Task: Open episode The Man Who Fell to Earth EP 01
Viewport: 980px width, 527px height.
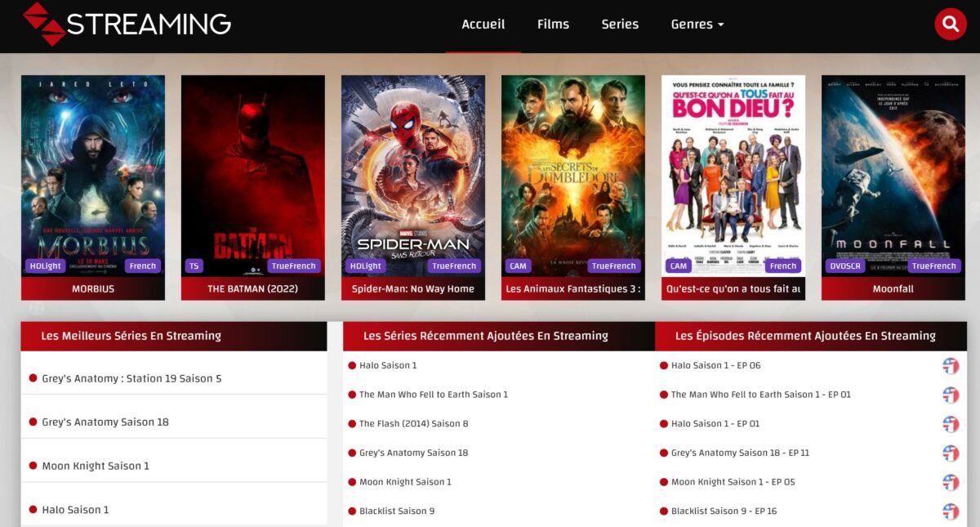Action: coord(761,395)
